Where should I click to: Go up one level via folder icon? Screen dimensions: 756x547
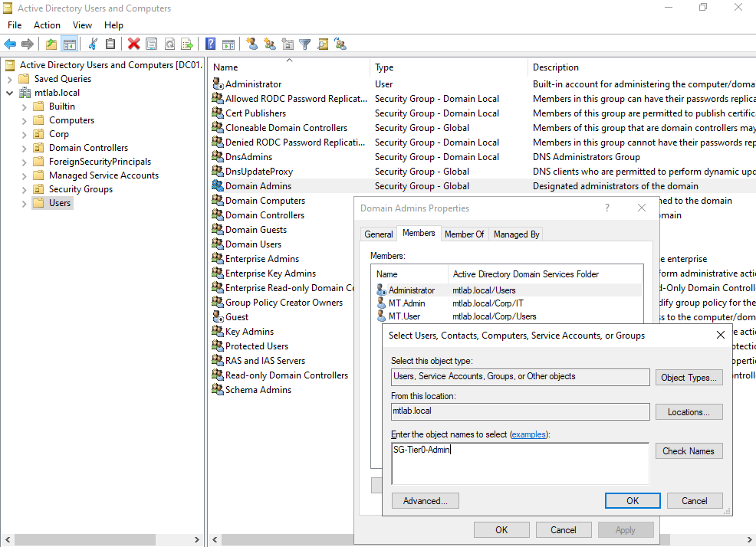(51, 44)
